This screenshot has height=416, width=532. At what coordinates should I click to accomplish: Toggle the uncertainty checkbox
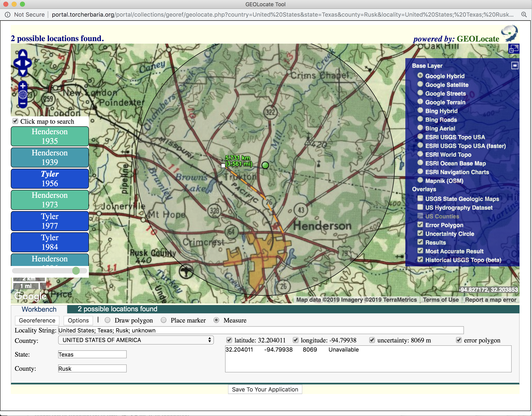tap(372, 340)
